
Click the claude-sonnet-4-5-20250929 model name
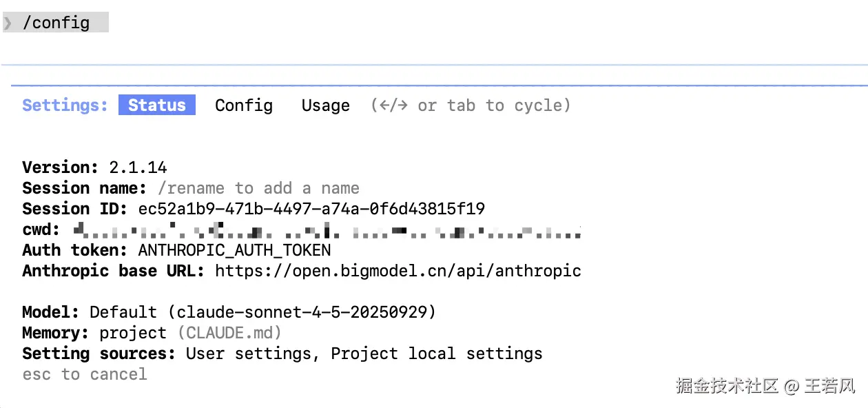[x=302, y=312]
